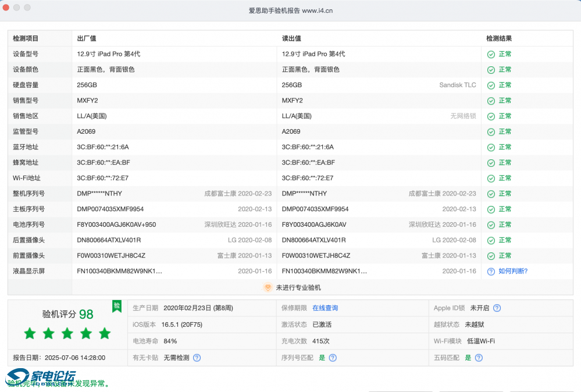Click green check icon in Wi-Fi地址 row
The height and width of the screenshot is (392, 581).
point(491,179)
